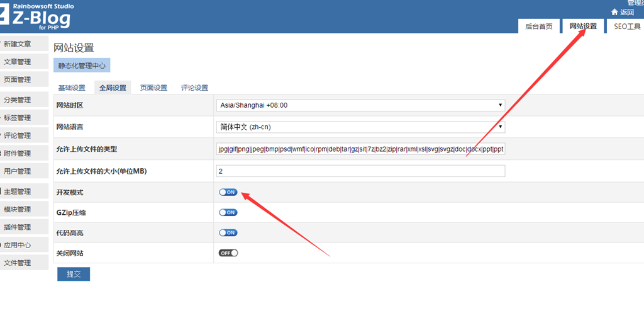Open 文章管理 in the sidebar
Viewport: 644px width, 325px height.
pyautogui.click(x=18, y=62)
